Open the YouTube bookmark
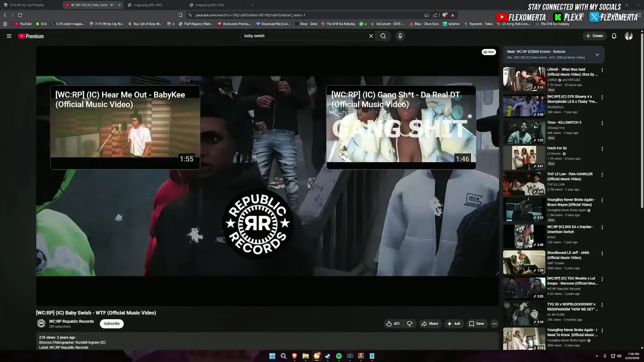 tap(23, 24)
